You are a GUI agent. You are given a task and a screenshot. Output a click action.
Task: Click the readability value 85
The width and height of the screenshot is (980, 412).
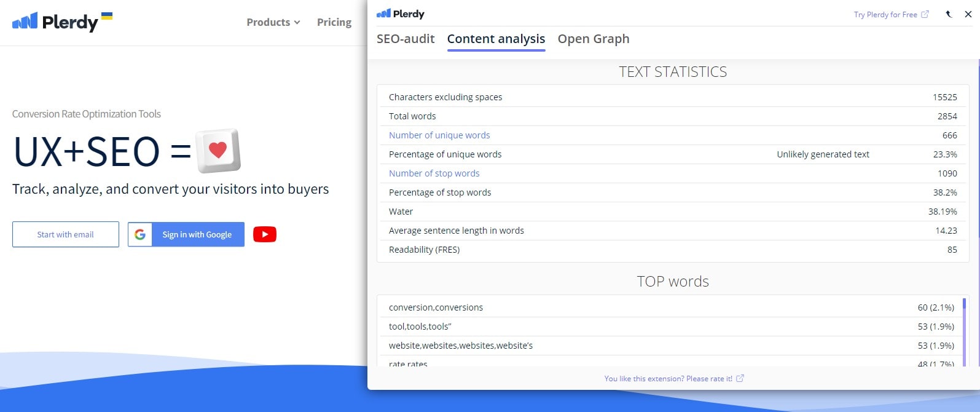(952, 250)
